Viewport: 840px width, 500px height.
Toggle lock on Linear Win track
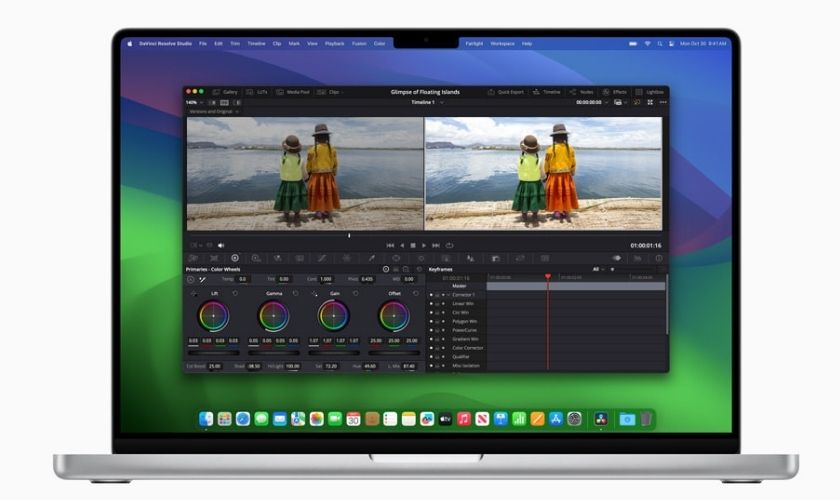tap(437, 304)
